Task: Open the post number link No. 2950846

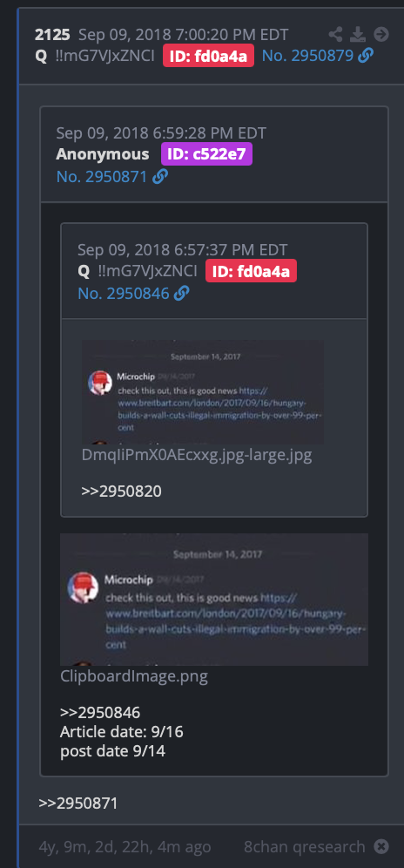Action: pos(124,294)
